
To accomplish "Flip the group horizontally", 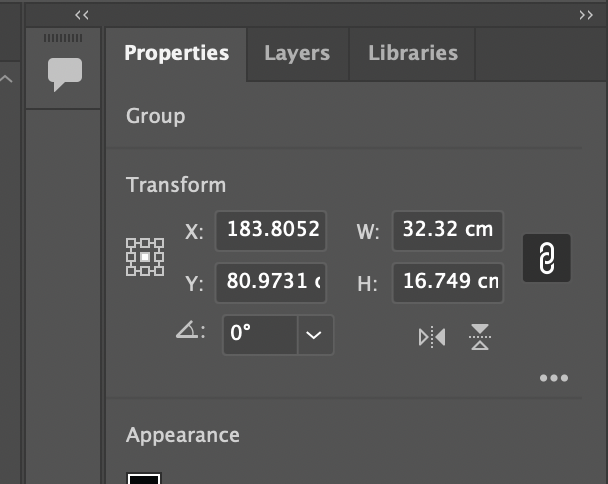I will coord(431,338).
